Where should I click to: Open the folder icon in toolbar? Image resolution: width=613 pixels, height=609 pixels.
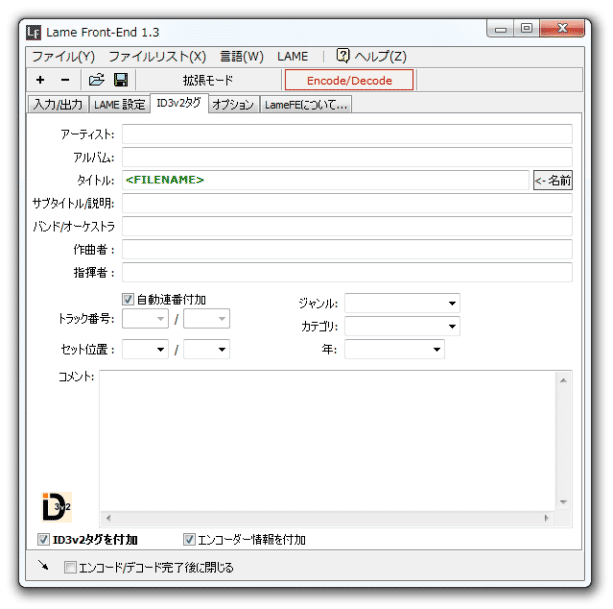pos(96,80)
